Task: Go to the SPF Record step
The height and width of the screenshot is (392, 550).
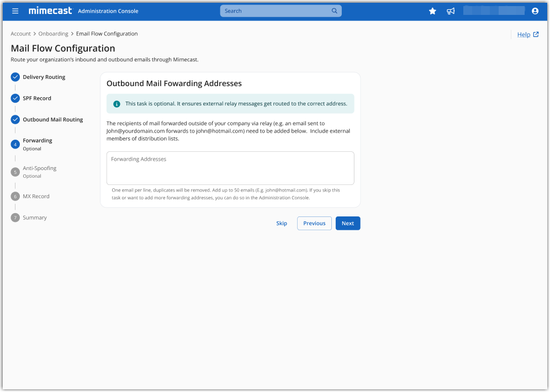Action: coord(36,98)
